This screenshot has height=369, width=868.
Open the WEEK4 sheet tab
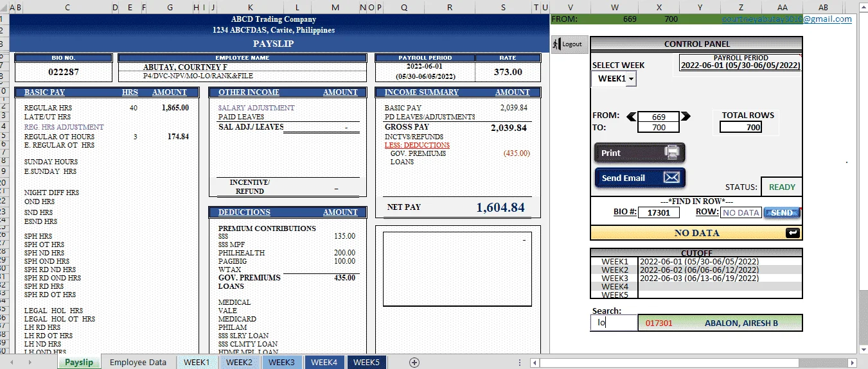pos(324,363)
